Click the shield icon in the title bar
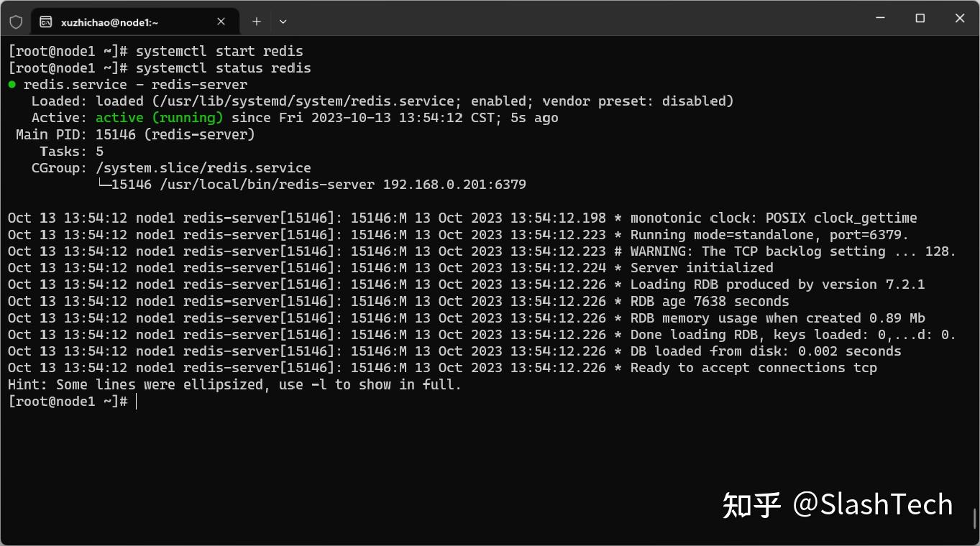 point(16,21)
